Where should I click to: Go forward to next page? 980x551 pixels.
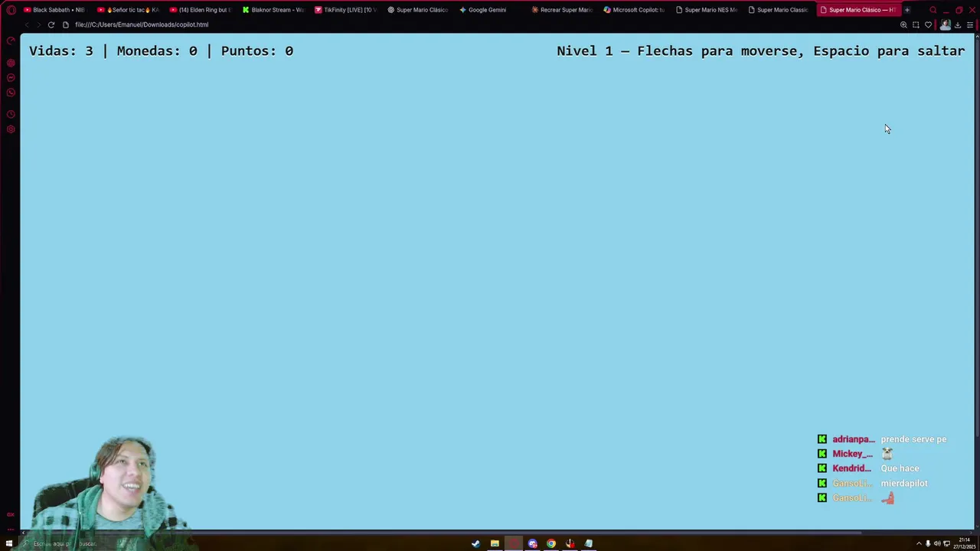point(38,24)
